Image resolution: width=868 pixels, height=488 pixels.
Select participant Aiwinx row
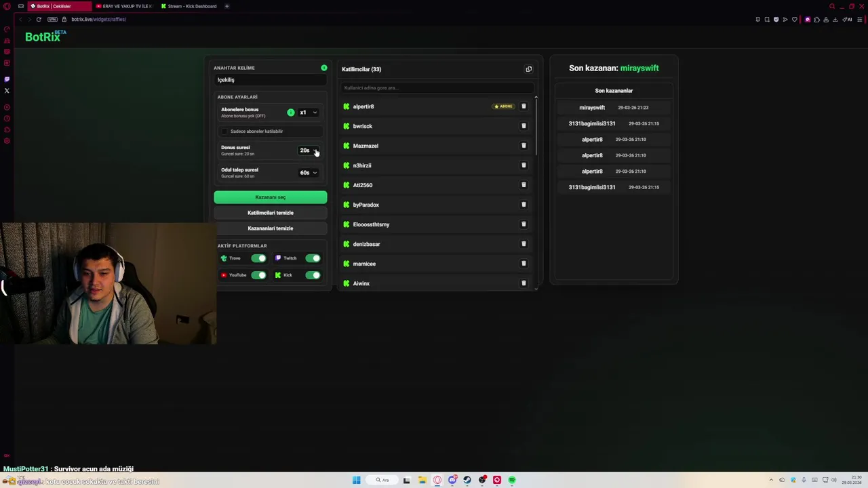click(x=435, y=283)
